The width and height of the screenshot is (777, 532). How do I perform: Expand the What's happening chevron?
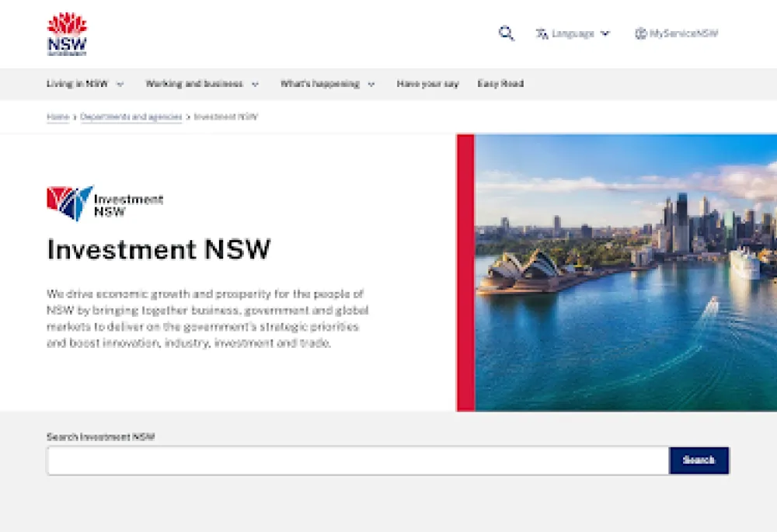(x=371, y=84)
